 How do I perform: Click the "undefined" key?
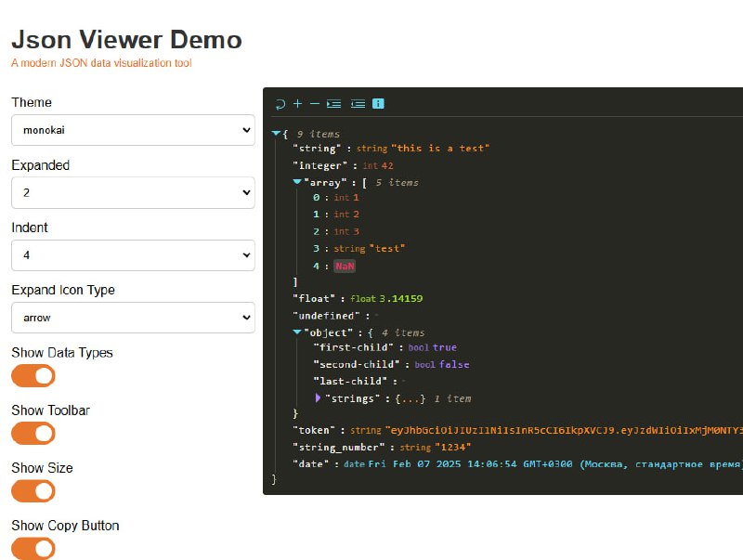tap(326, 316)
